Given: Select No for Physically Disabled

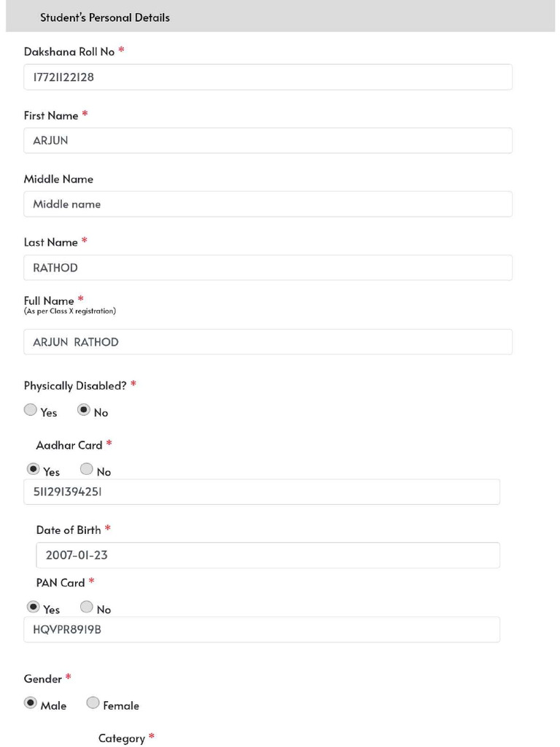Looking at the screenshot, I should [84, 410].
